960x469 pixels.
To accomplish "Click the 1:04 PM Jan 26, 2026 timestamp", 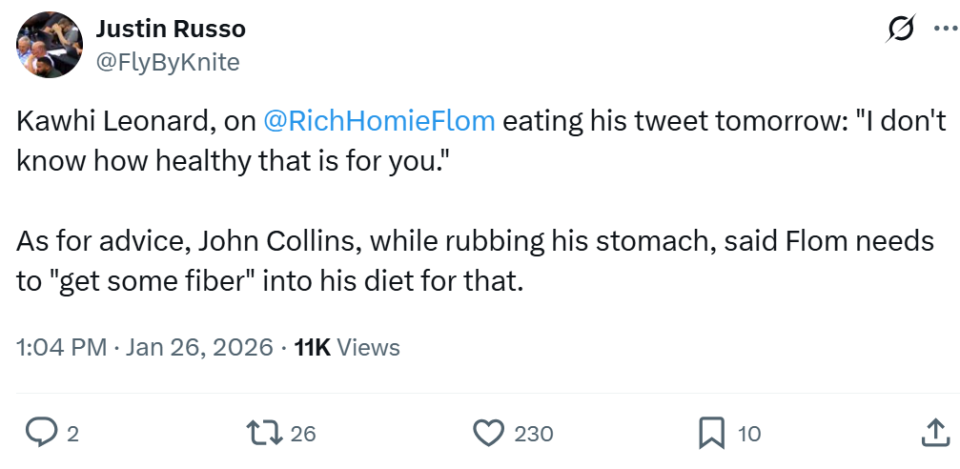I will 145,347.
